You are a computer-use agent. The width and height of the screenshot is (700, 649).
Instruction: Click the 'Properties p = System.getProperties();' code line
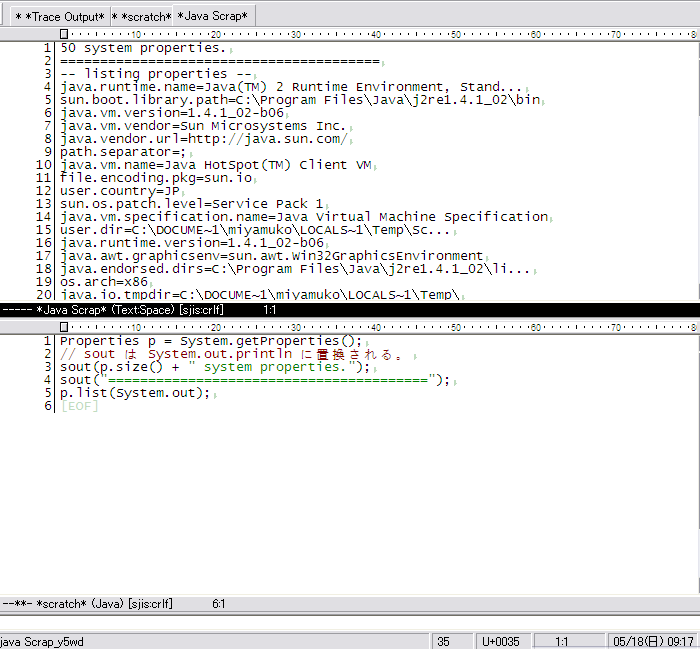(211, 341)
